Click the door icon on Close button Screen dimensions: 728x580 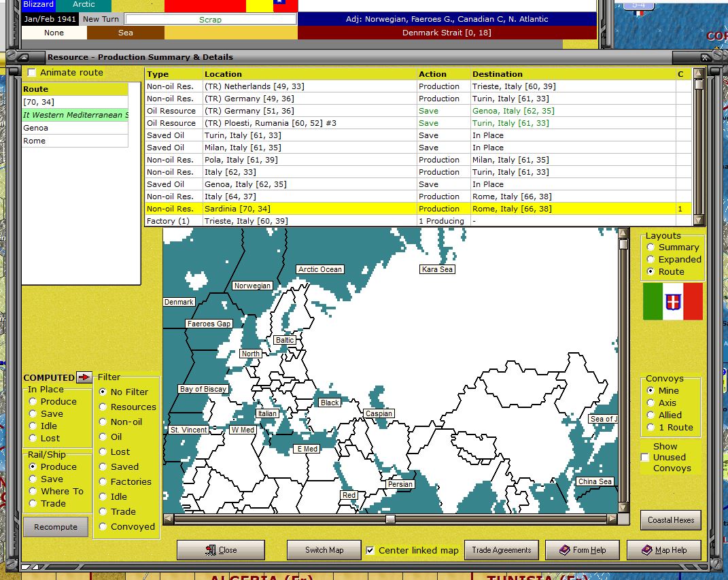point(211,550)
